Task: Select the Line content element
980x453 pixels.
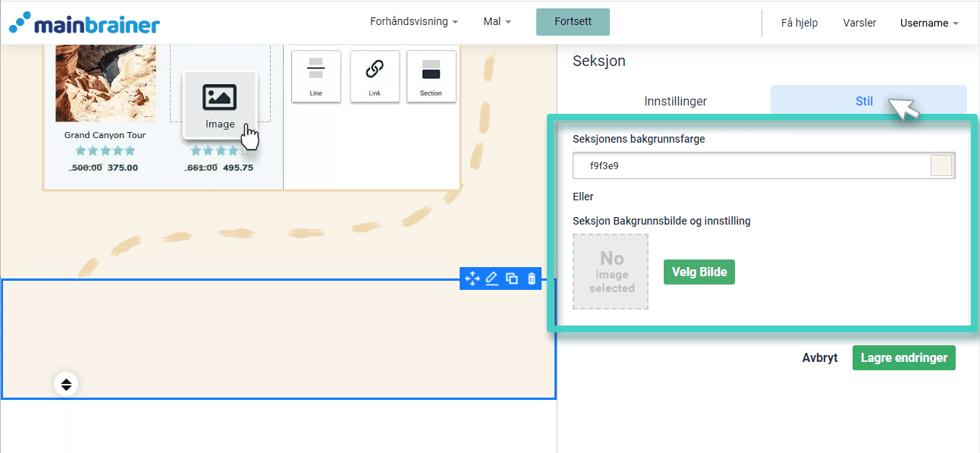Action: (316, 76)
